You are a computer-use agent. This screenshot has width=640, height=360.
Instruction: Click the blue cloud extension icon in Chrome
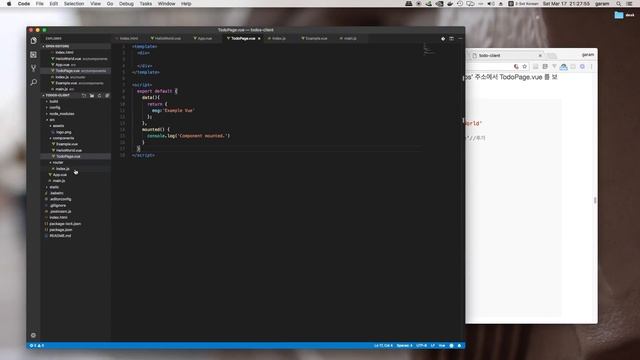point(564,67)
